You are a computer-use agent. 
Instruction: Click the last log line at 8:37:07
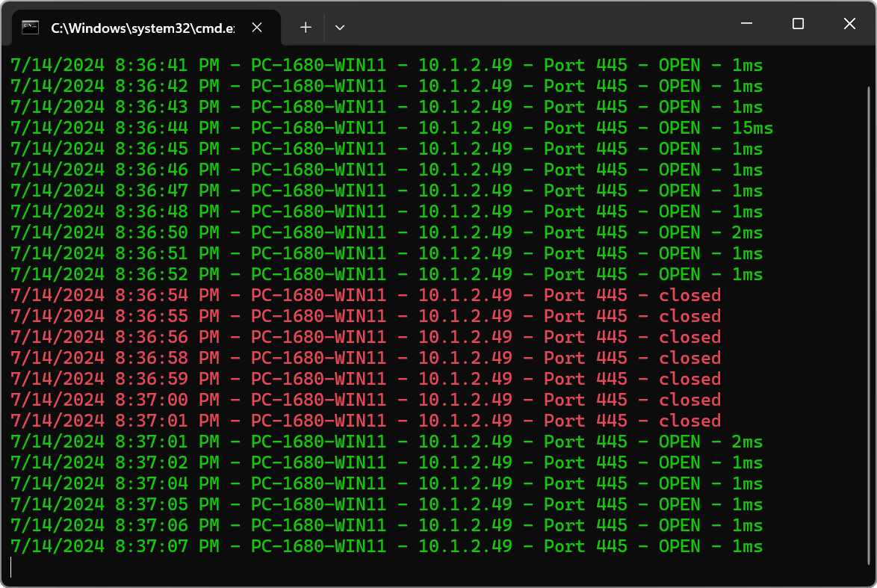pyautogui.click(x=388, y=546)
